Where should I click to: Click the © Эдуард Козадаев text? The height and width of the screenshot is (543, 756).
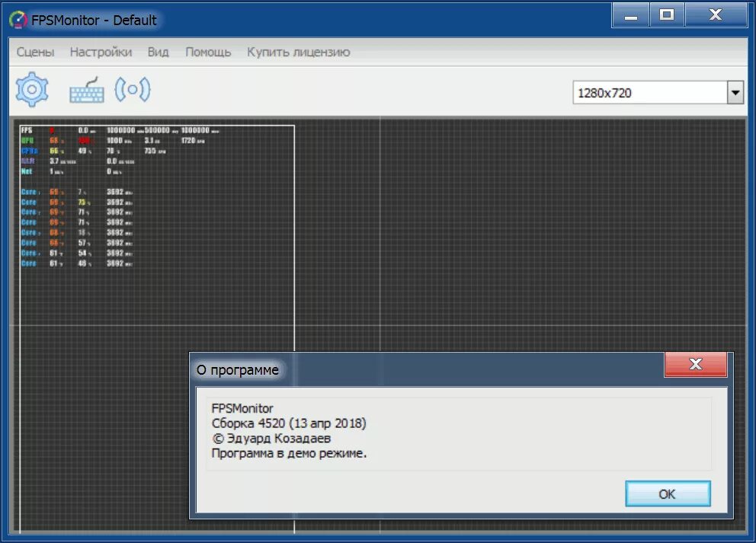pyautogui.click(x=271, y=439)
